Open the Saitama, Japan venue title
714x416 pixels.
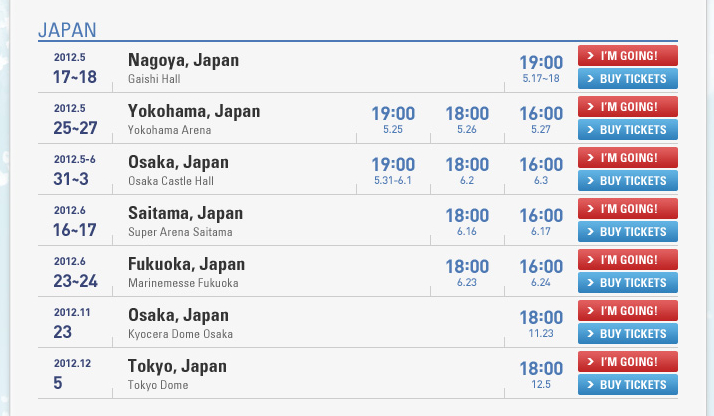(x=185, y=213)
